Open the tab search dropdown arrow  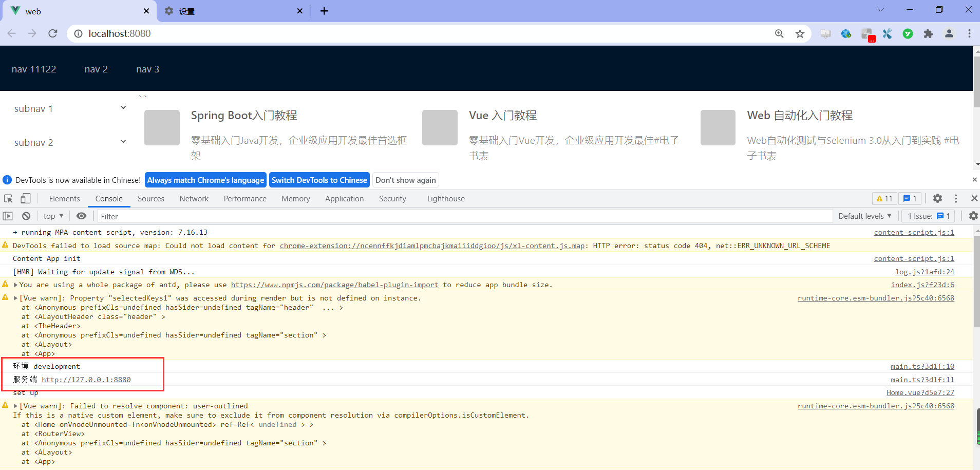click(x=880, y=10)
